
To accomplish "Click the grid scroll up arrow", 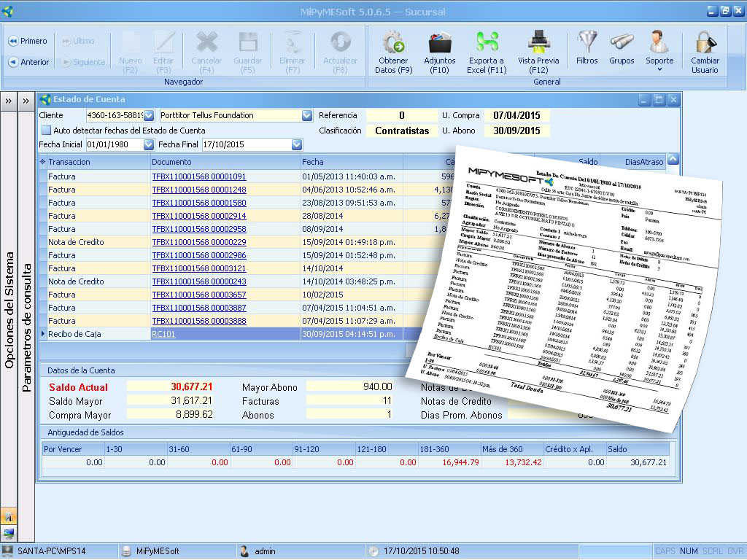I will [x=673, y=159].
